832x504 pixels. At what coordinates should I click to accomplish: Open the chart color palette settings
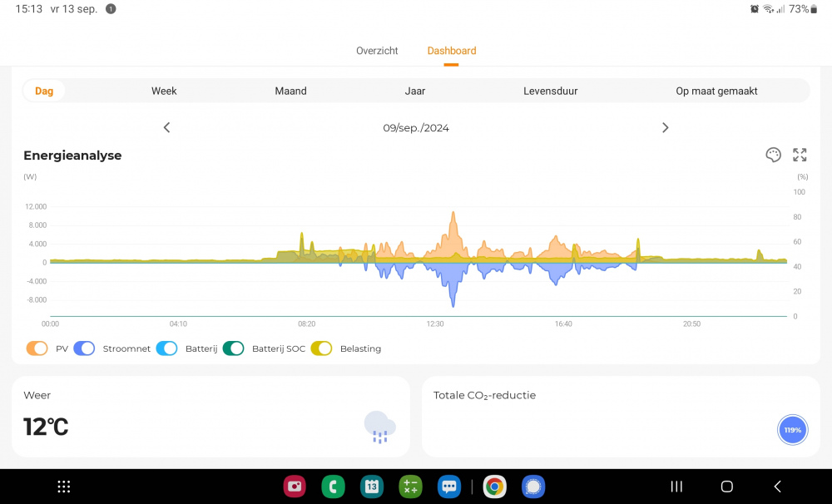773,155
